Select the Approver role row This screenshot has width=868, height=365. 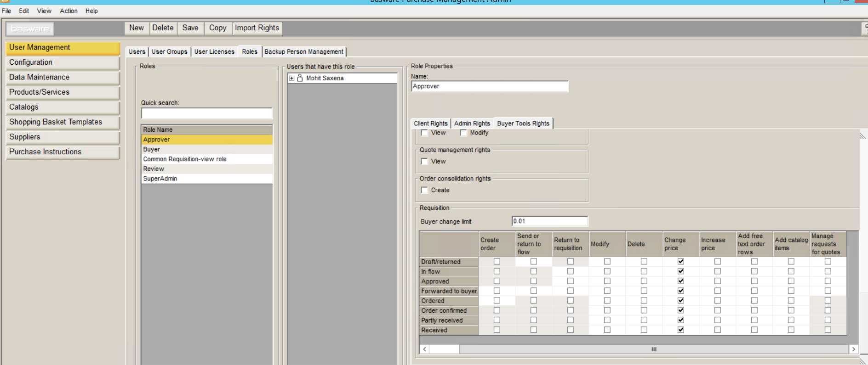tap(207, 140)
